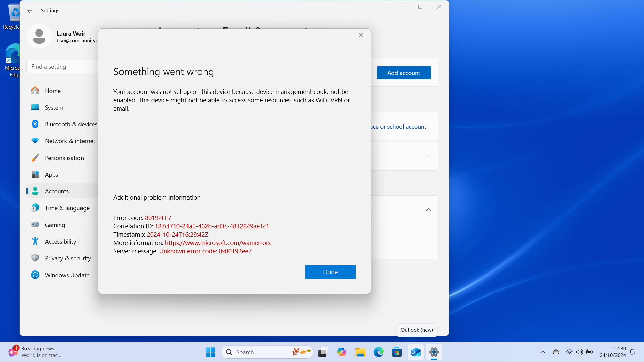644x362 pixels.
Task: Open the Breaking news widget
Action: coord(35,352)
